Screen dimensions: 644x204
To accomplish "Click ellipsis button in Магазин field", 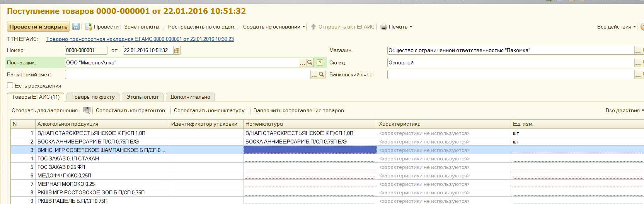I will click(637, 51).
